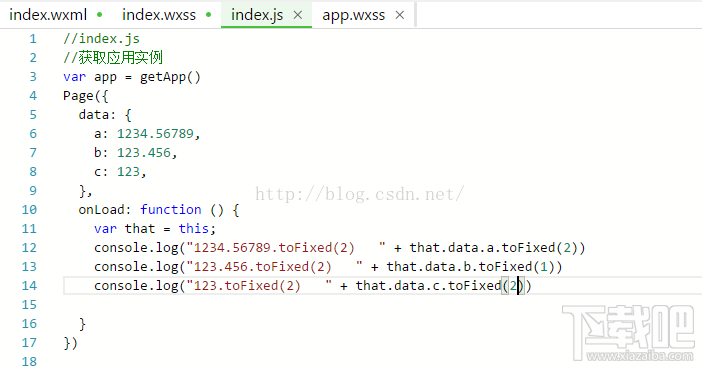Click that.data.b.toFixed on line 13
Image resolution: width=702 pixels, height=366 pixels.
point(459,267)
